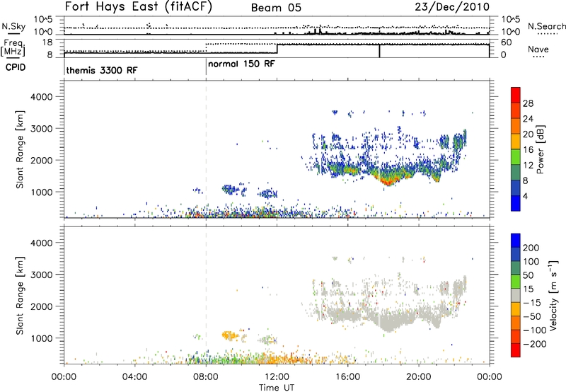This screenshot has height=392, width=566.
Task: Click velocity colorbar tick label '200'
Action: [x=531, y=248]
